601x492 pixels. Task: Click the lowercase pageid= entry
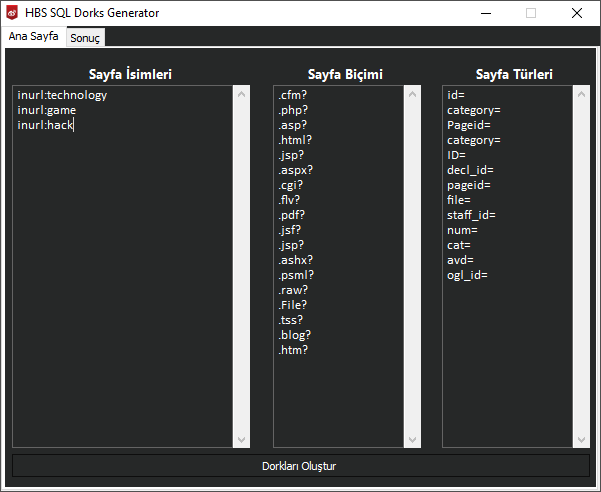click(x=469, y=185)
